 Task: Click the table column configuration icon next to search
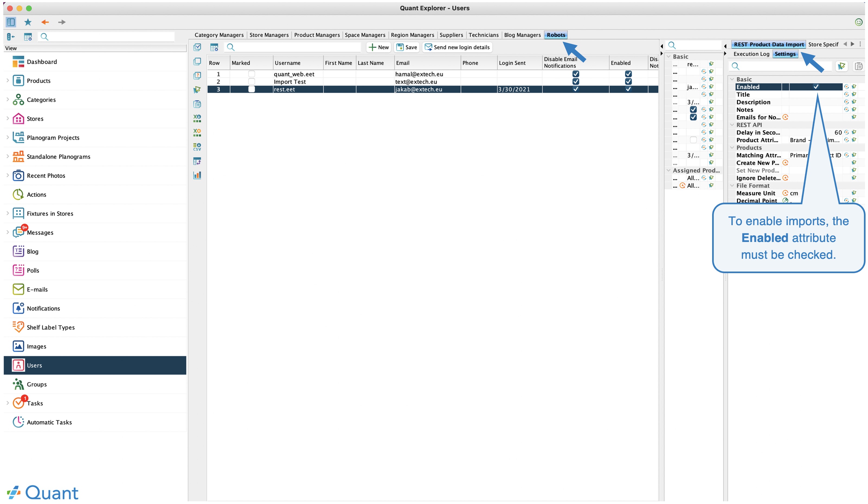[x=214, y=47]
